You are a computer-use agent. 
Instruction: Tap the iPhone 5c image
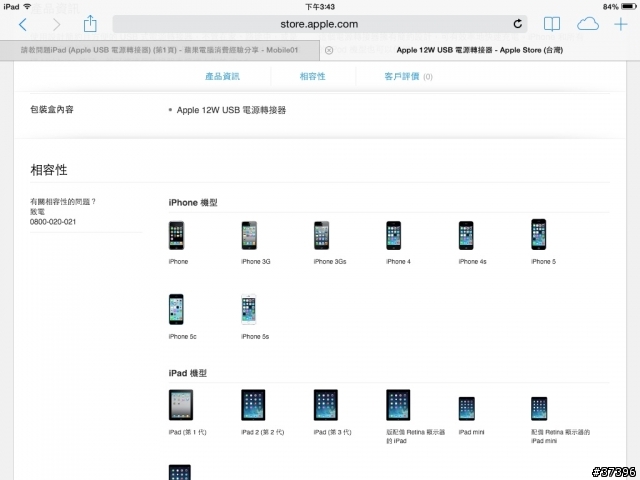tap(176, 309)
